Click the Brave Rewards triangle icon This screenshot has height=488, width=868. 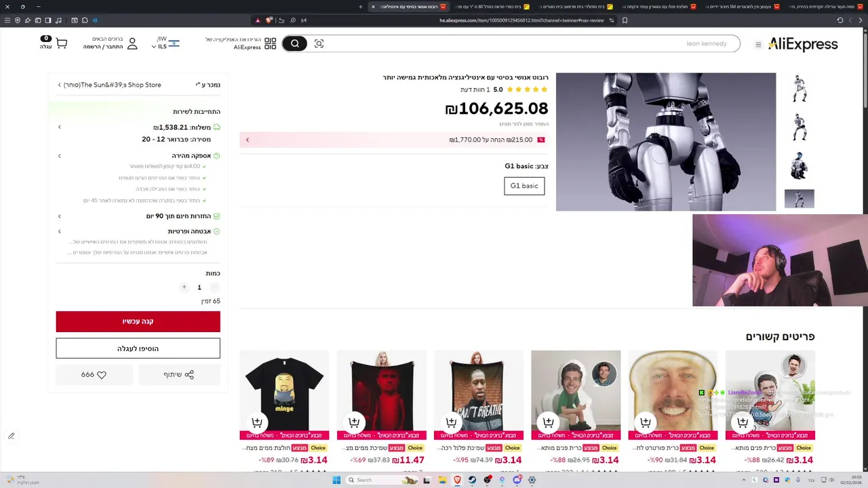pyautogui.click(x=258, y=20)
